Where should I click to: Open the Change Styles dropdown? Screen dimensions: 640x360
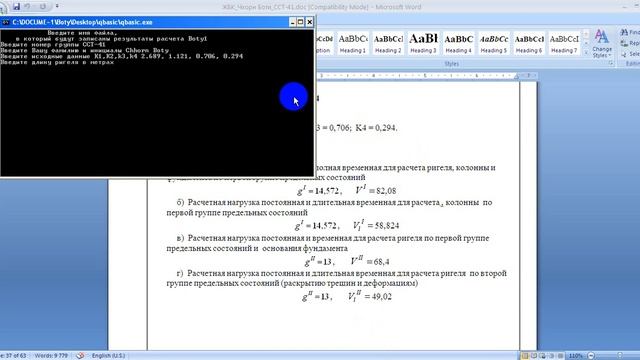coord(602,44)
